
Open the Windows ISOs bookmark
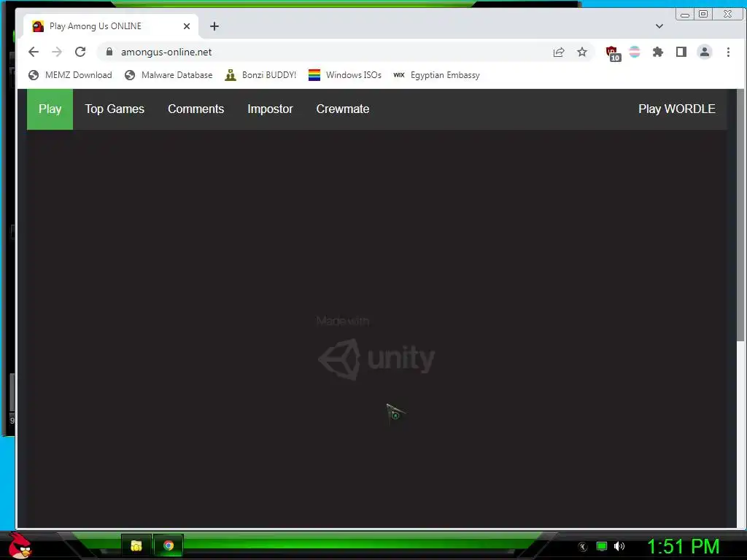(345, 75)
